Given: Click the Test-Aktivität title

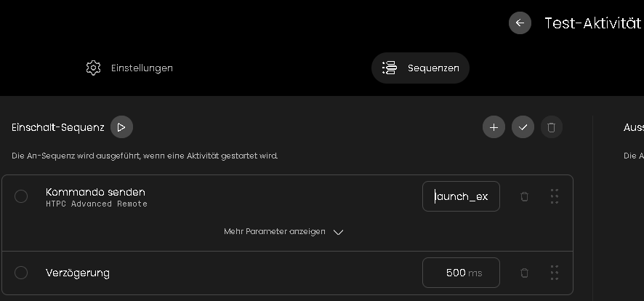Looking at the screenshot, I should [592, 23].
